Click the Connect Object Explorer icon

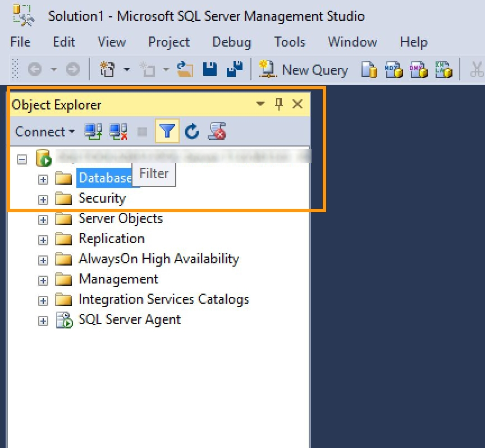93,131
